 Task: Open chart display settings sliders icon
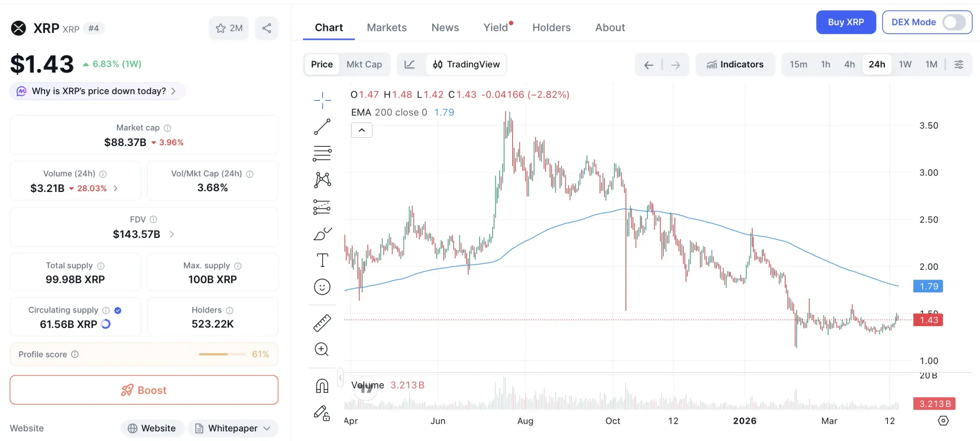click(959, 64)
